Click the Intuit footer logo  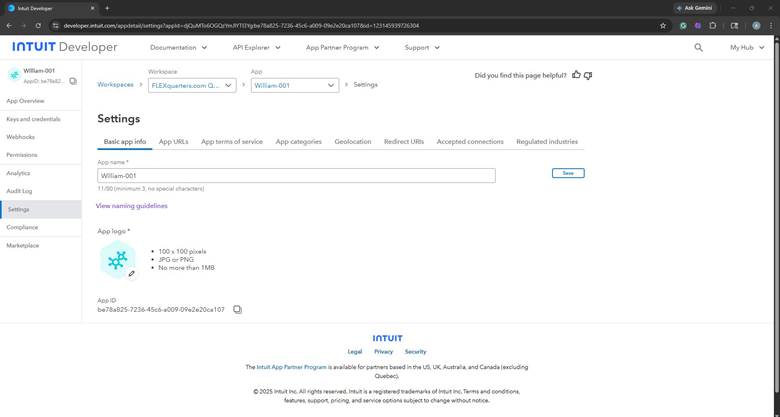388,338
